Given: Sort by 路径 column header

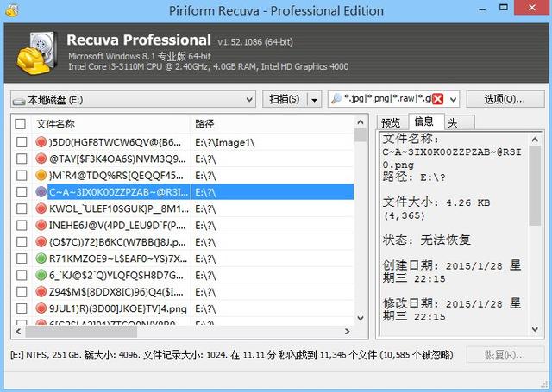Looking at the screenshot, I should (x=272, y=124).
